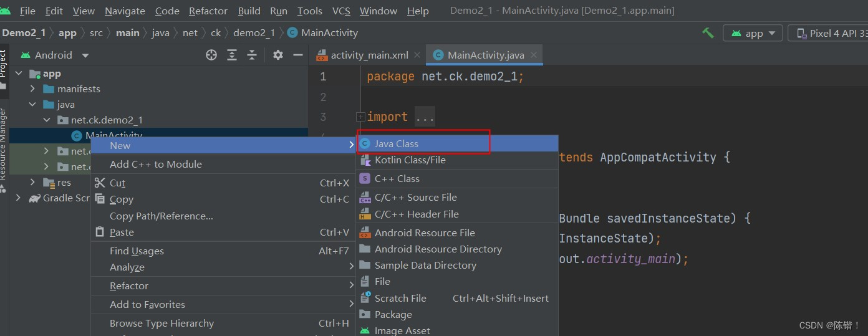Select Browse Type Hierarchy

pos(223,324)
